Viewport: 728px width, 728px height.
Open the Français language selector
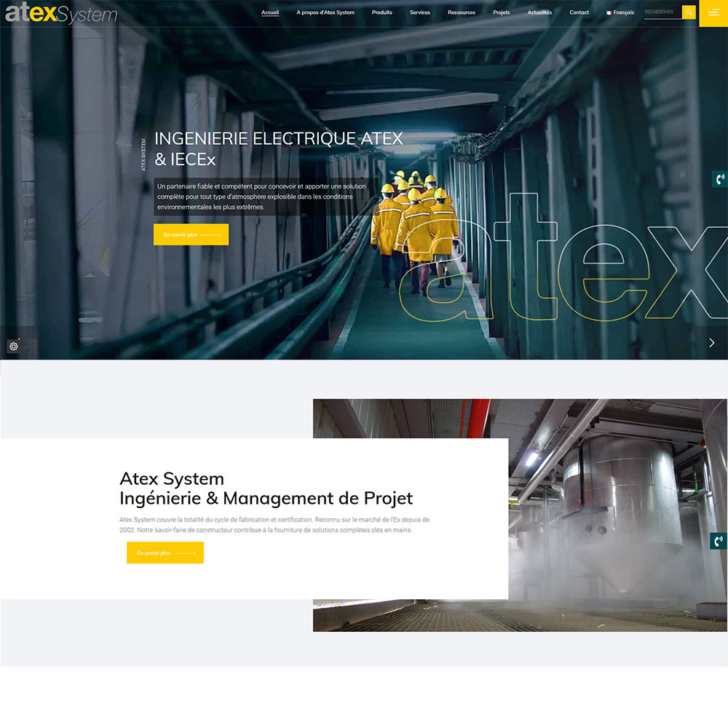tap(620, 12)
